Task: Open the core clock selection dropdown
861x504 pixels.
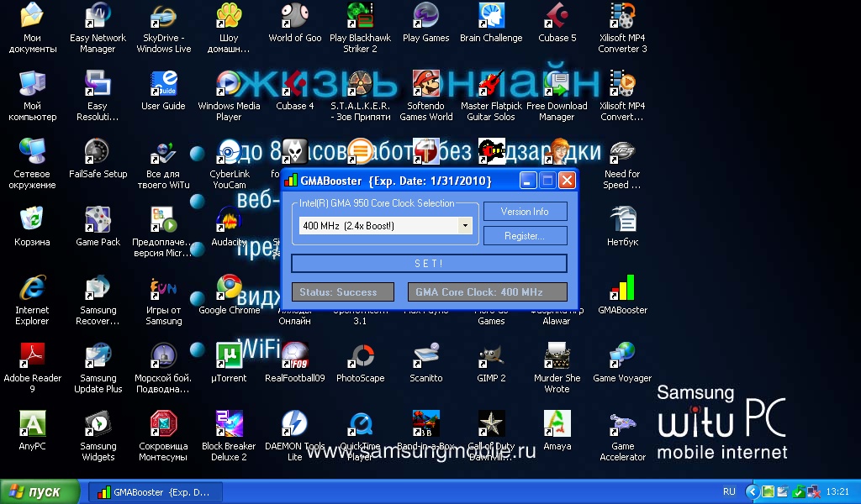Action: pos(465,225)
